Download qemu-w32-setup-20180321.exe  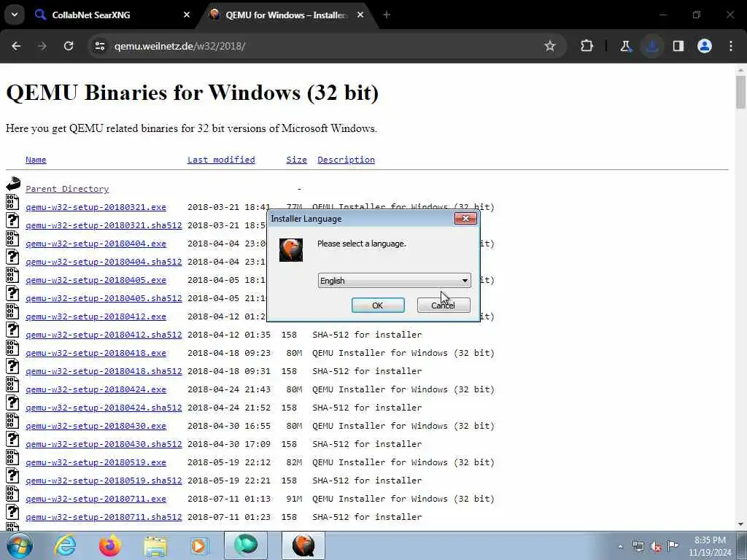tap(96, 207)
